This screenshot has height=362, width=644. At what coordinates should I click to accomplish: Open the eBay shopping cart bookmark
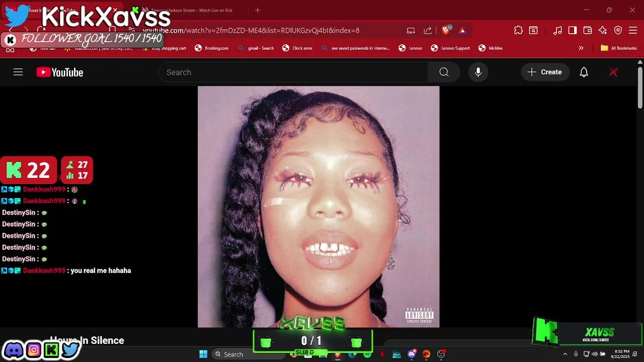[165, 48]
